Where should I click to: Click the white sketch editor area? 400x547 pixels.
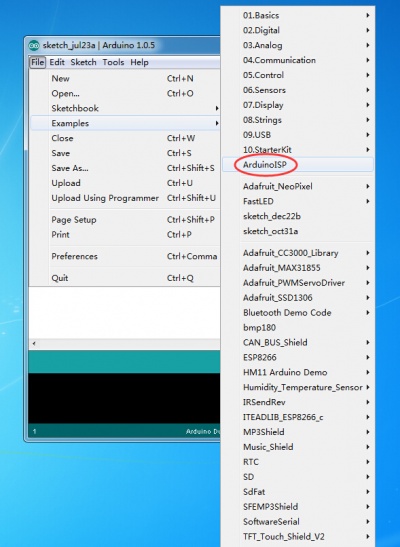point(124,313)
